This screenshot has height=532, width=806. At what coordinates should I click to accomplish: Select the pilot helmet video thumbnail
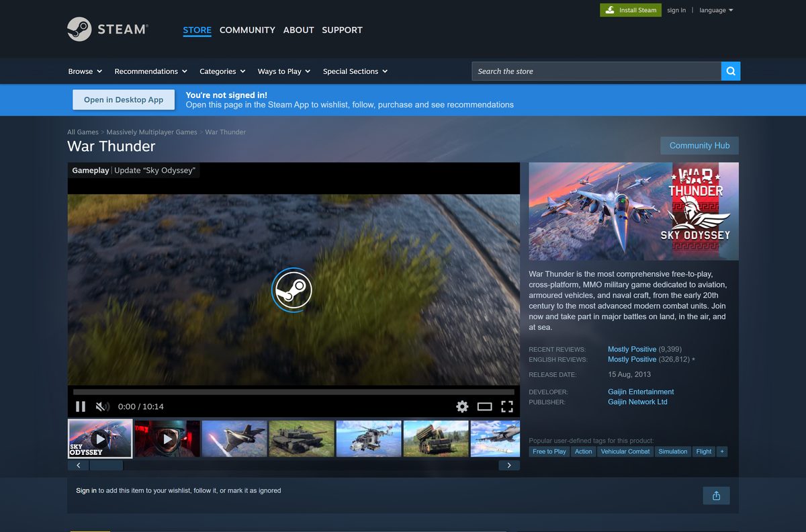[x=167, y=439]
